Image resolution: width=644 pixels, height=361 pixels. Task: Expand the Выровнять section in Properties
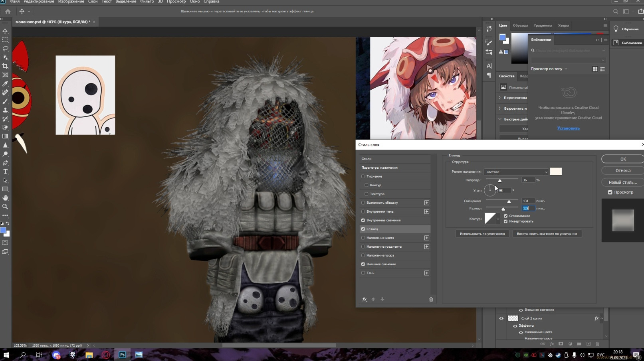(x=500, y=108)
